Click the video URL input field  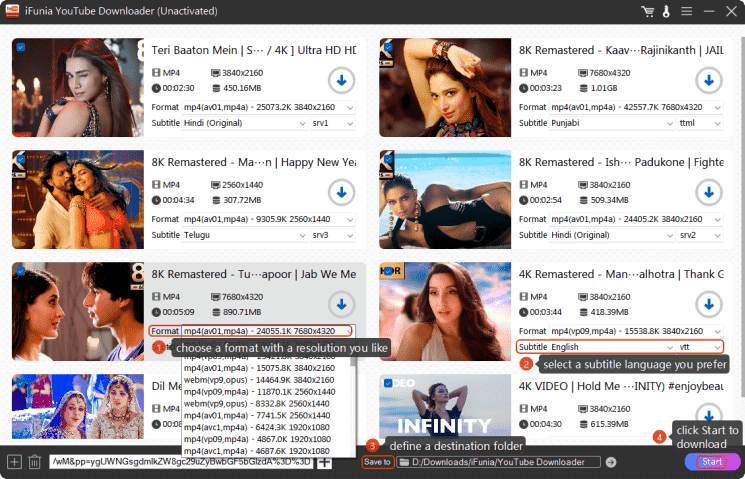tap(180, 462)
